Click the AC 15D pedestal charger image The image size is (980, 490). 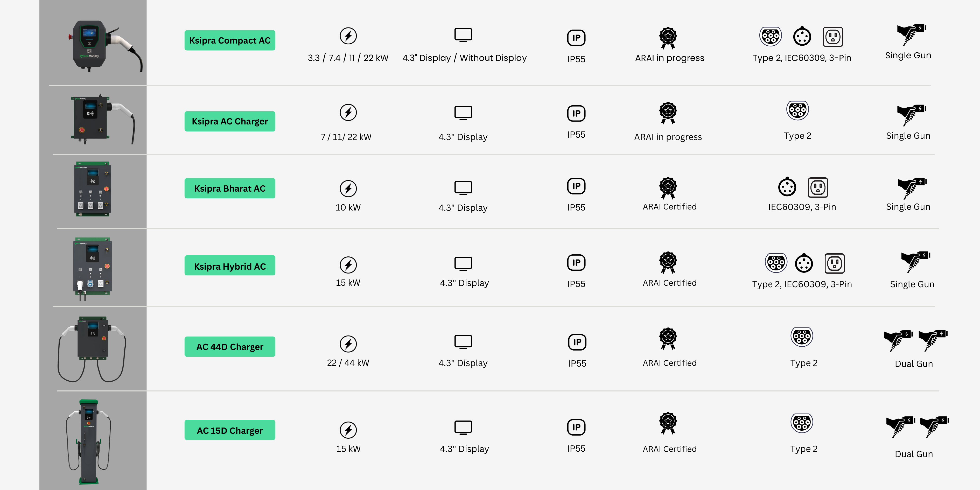pos(89,441)
